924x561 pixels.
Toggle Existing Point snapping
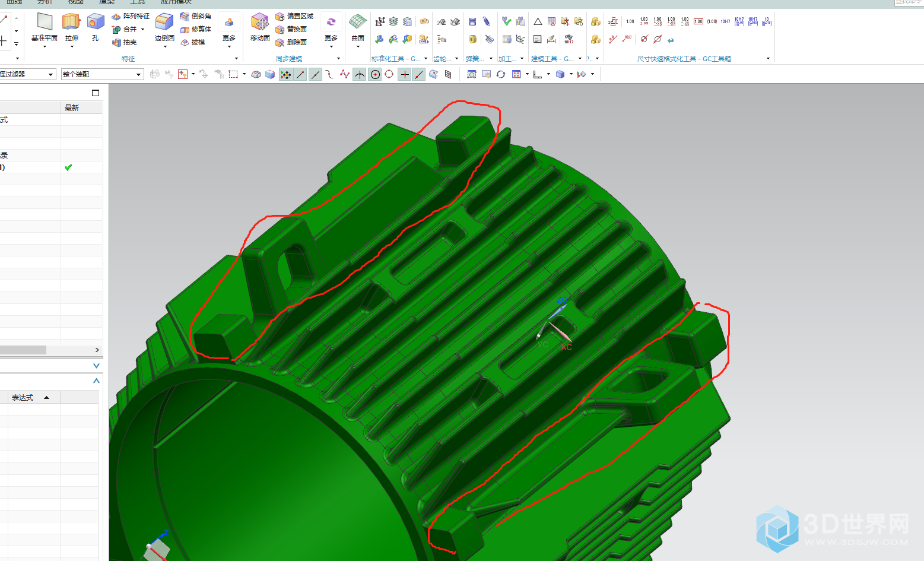pos(405,74)
